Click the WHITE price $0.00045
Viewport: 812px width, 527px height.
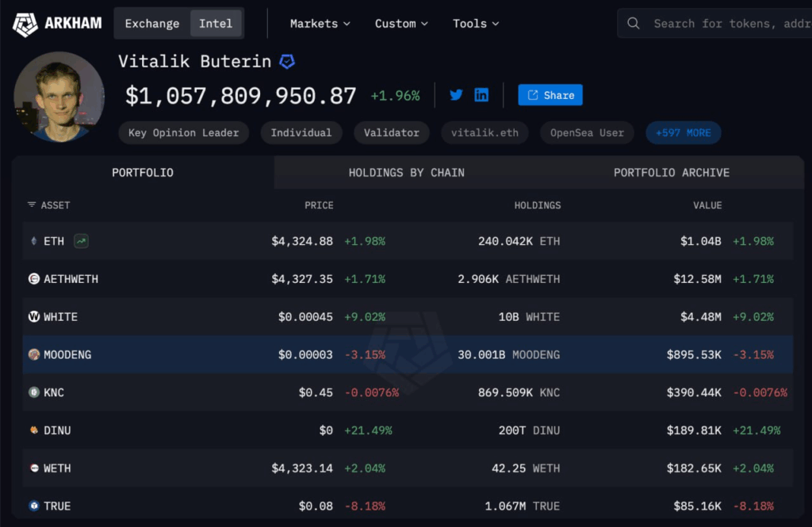[305, 317]
